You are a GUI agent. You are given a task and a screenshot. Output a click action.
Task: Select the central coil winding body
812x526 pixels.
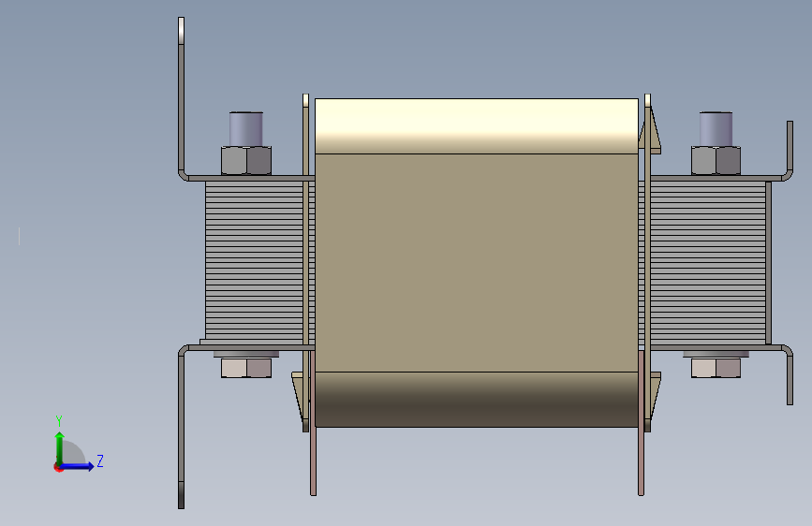pyautogui.click(x=477, y=262)
